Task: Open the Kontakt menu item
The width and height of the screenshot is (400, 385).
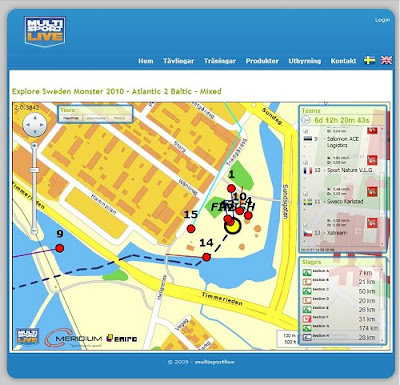Action: tap(343, 61)
